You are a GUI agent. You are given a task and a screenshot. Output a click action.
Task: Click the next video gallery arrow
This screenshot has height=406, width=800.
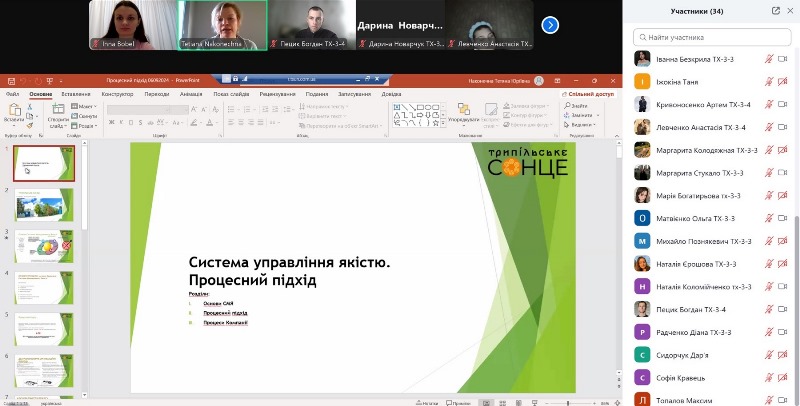(x=550, y=25)
